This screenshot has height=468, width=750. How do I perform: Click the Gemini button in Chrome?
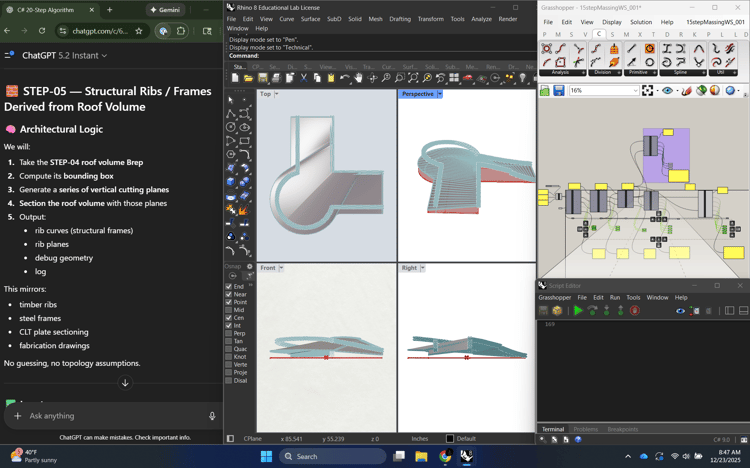tap(166, 10)
